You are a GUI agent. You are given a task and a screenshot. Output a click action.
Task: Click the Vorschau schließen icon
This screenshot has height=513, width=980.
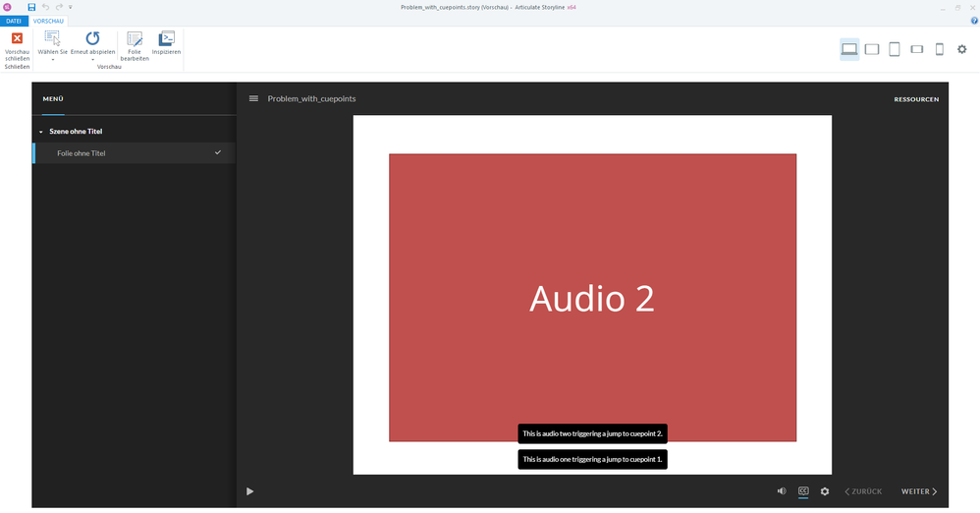17,39
